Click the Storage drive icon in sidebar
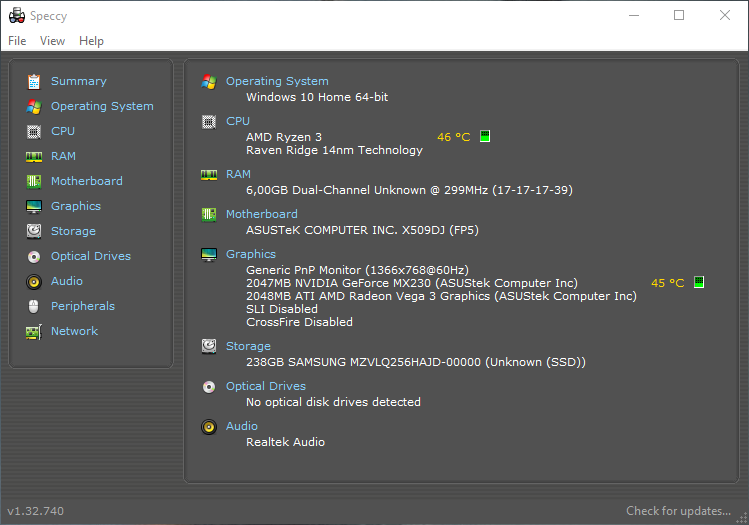This screenshot has height=525, width=749. tap(33, 231)
